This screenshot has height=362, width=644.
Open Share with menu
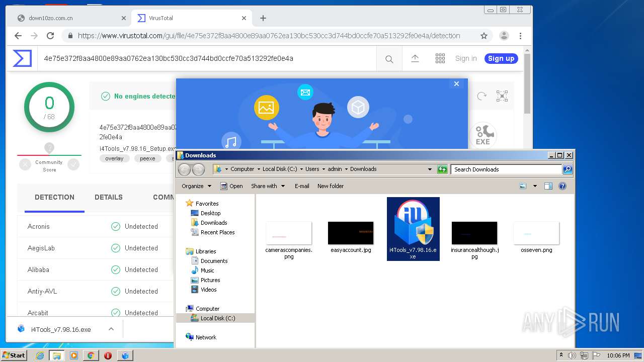pyautogui.click(x=268, y=186)
